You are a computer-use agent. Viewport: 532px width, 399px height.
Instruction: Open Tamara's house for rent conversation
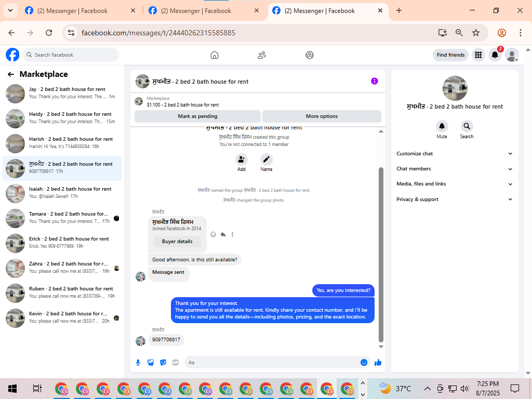(x=62, y=218)
